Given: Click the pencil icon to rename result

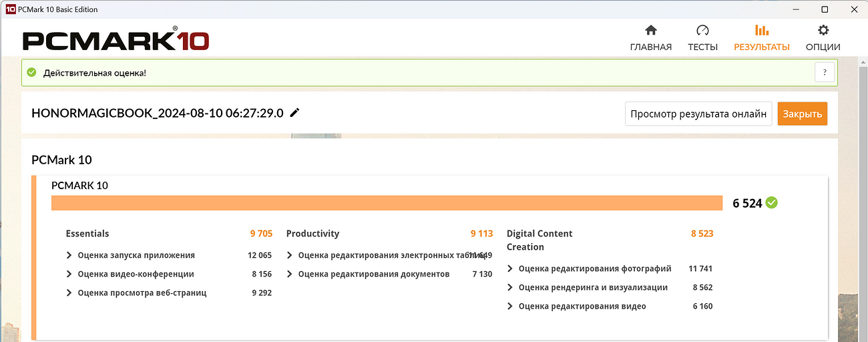Looking at the screenshot, I should click(x=294, y=113).
